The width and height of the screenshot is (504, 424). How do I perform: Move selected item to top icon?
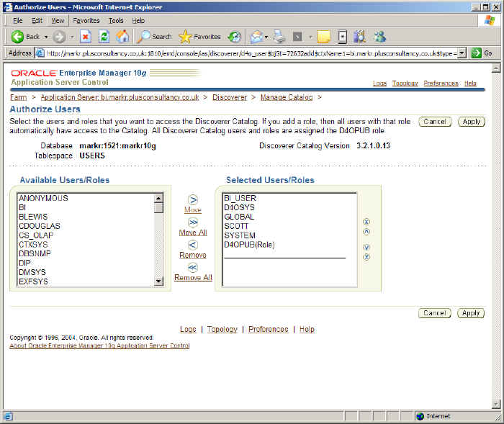coord(366,222)
